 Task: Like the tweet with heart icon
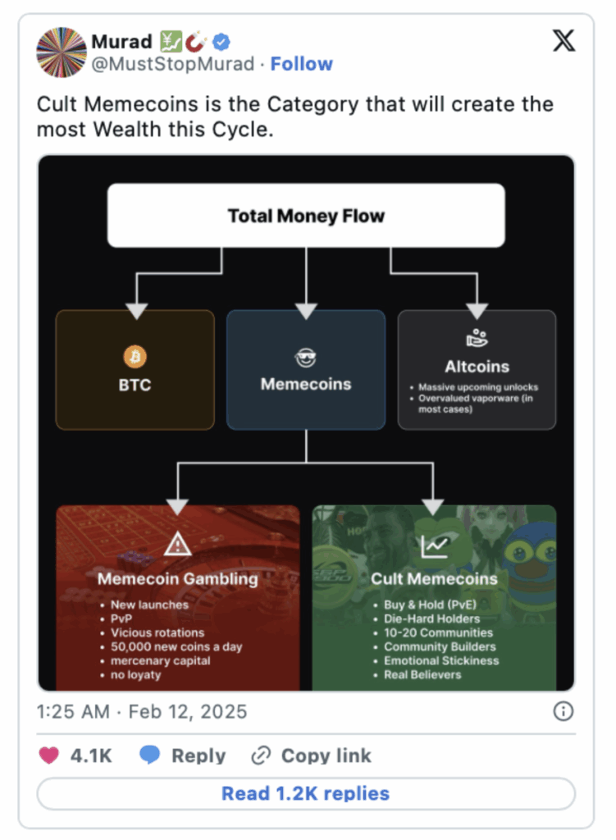(49, 756)
